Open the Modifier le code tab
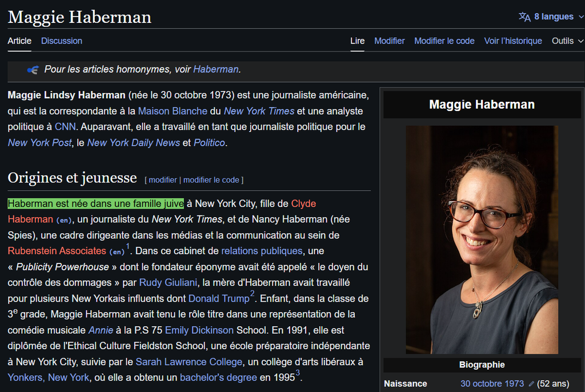 (x=444, y=41)
